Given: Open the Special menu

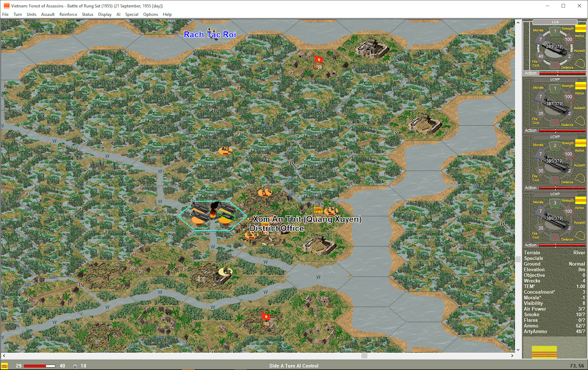Looking at the screenshot, I should pos(132,15).
